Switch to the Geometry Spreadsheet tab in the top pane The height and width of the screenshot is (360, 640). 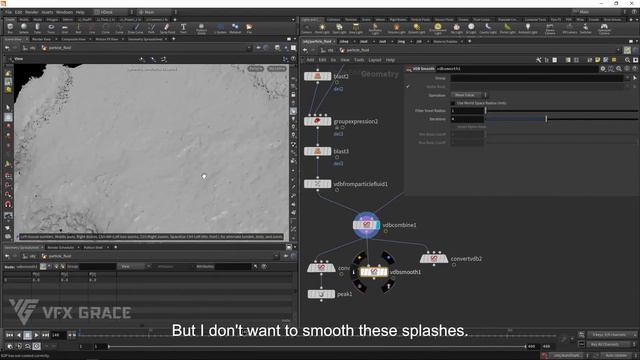tap(145, 39)
